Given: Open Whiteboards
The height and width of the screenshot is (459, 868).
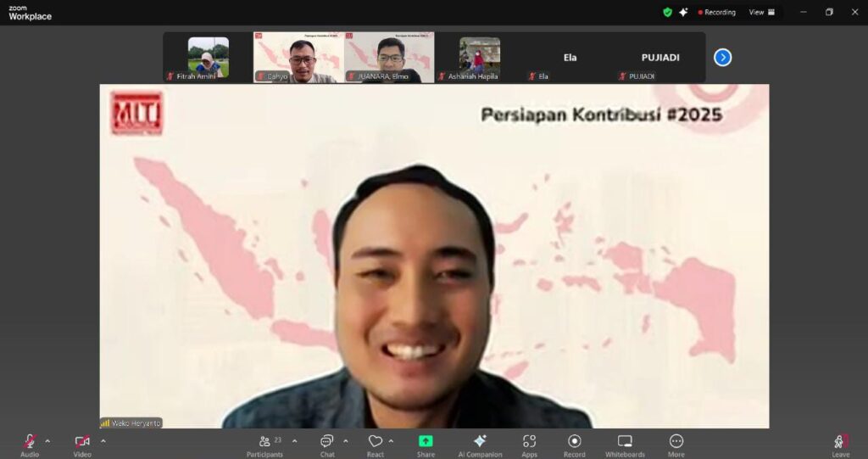Looking at the screenshot, I should click(625, 444).
